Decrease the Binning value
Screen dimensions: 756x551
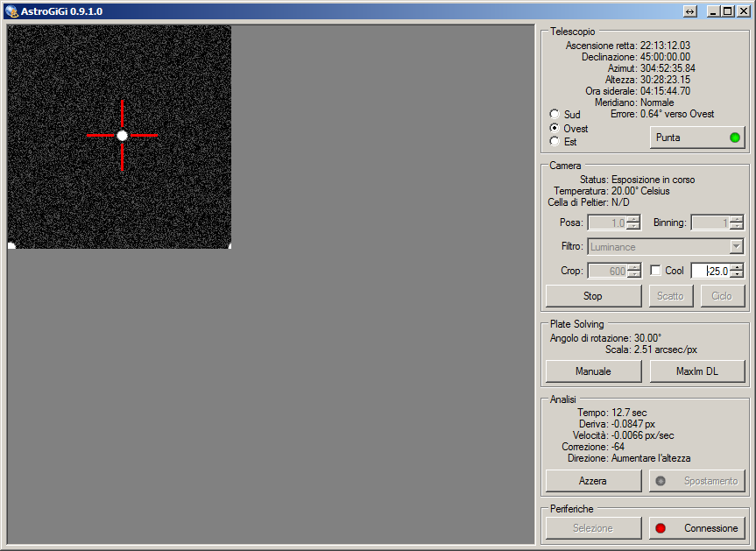736,227
